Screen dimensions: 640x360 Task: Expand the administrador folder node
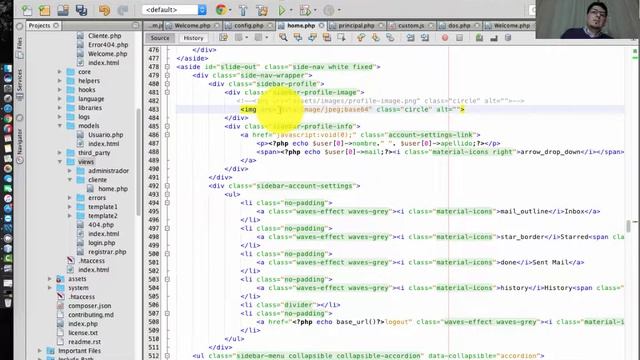click(x=69, y=171)
